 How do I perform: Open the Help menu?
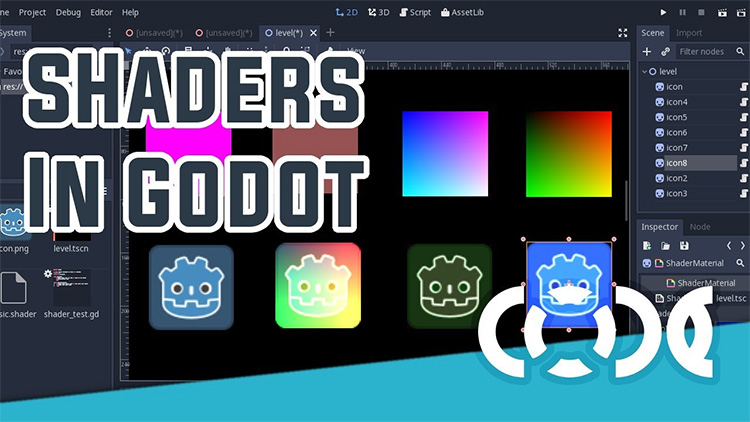(x=130, y=12)
